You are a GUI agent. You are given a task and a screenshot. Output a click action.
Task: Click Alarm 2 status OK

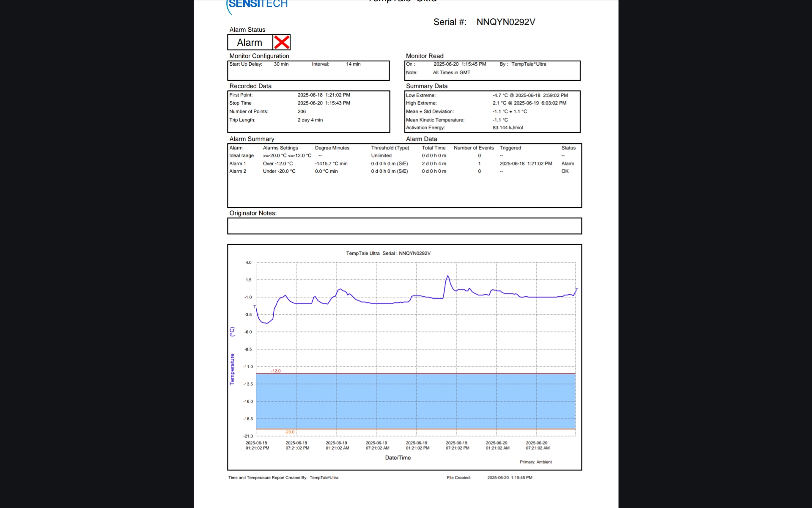click(565, 171)
